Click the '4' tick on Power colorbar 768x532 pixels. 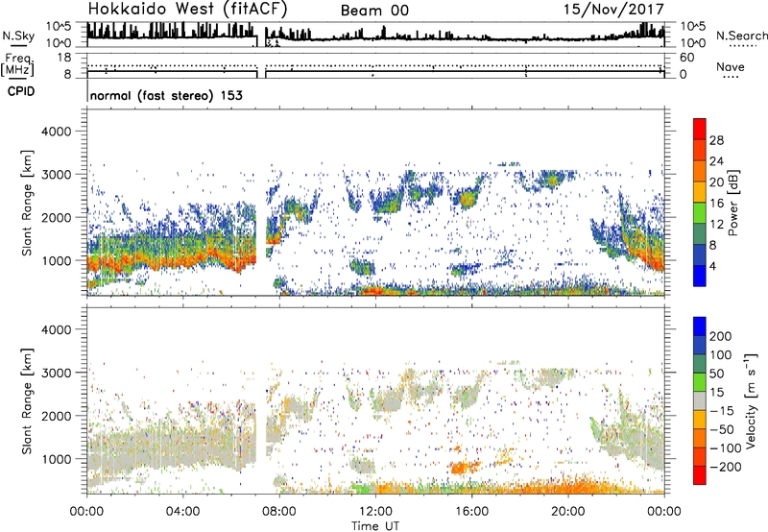point(713,266)
